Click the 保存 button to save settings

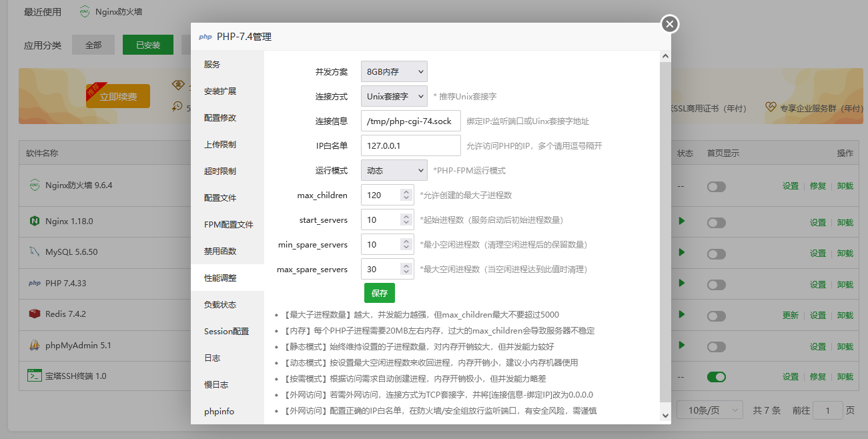tap(380, 293)
